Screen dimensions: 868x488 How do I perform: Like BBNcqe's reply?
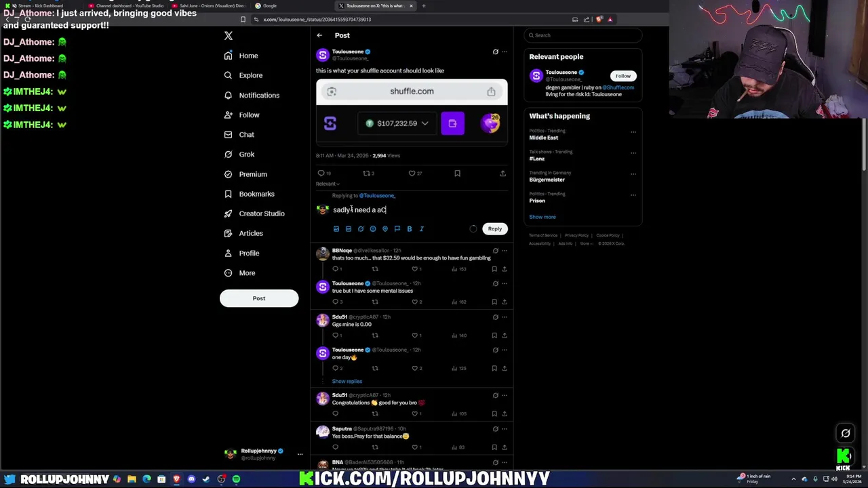(x=415, y=269)
